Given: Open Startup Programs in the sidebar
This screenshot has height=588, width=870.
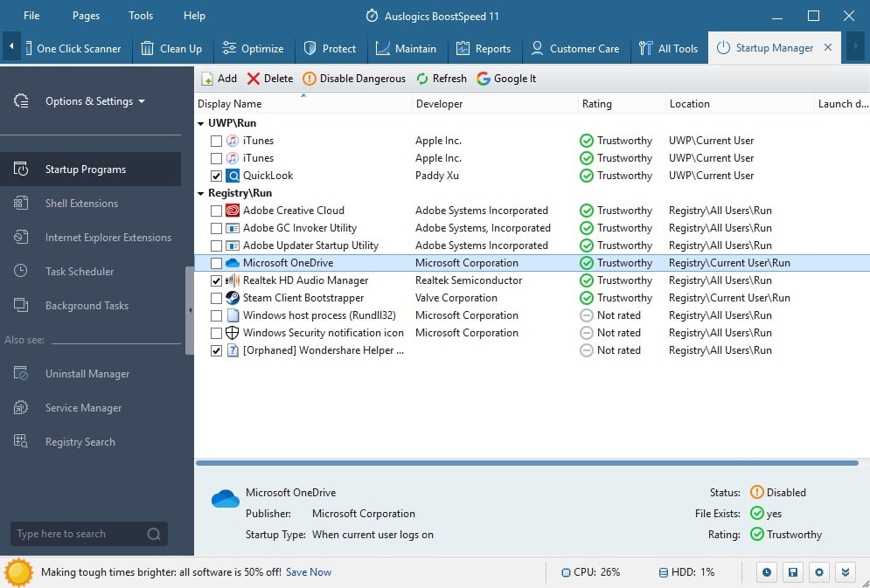Looking at the screenshot, I should 90,169.
